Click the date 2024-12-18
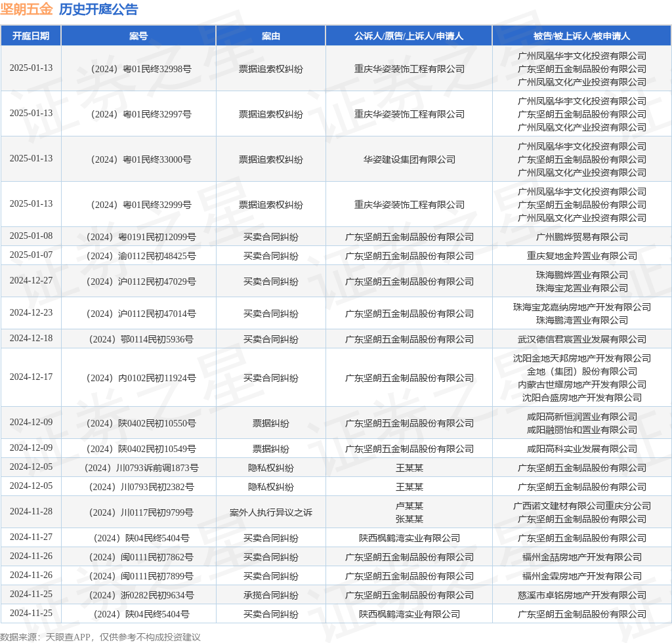The image size is (672, 643). coord(31,338)
